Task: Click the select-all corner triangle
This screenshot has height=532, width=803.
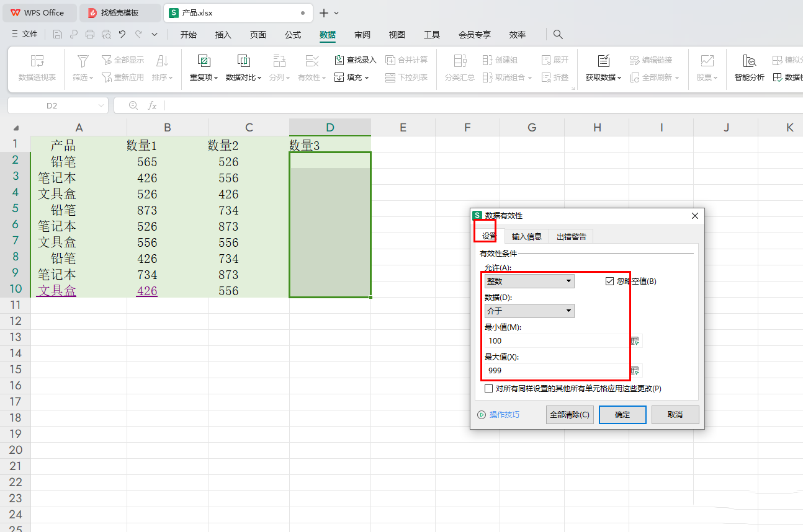Action: click(x=16, y=128)
